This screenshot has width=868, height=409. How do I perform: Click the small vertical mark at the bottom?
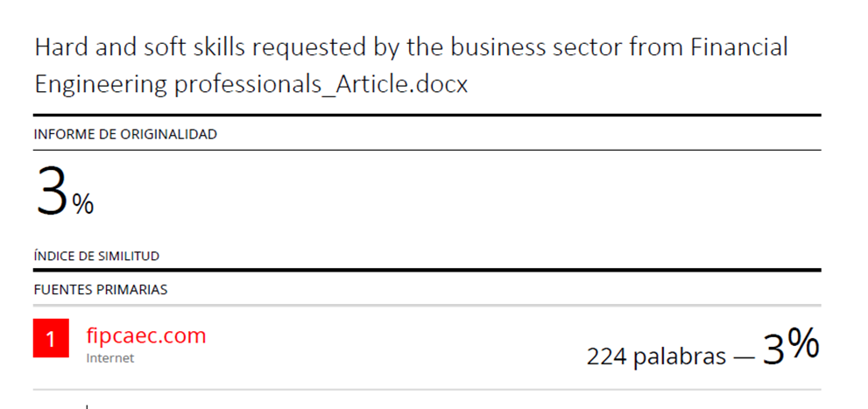tap(87, 406)
